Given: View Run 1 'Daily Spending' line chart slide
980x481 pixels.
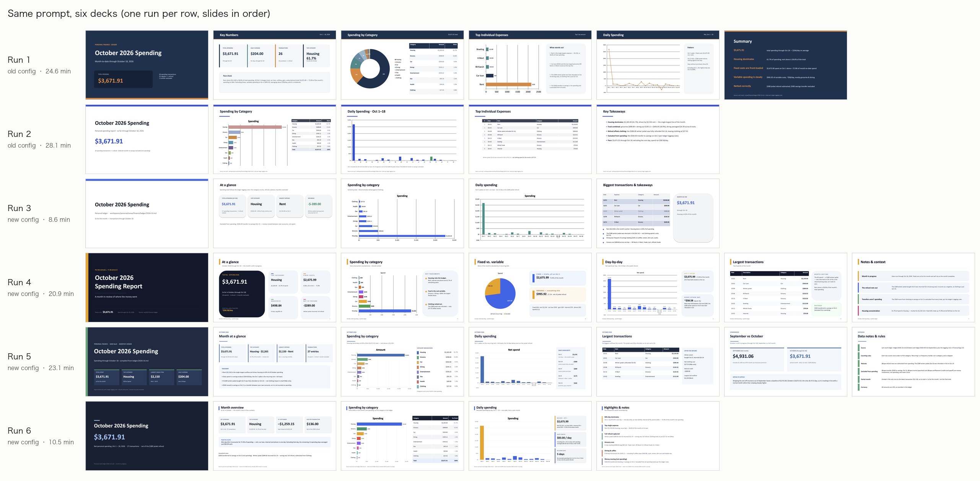Looking at the screenshot, I should (x=658, y=65).
